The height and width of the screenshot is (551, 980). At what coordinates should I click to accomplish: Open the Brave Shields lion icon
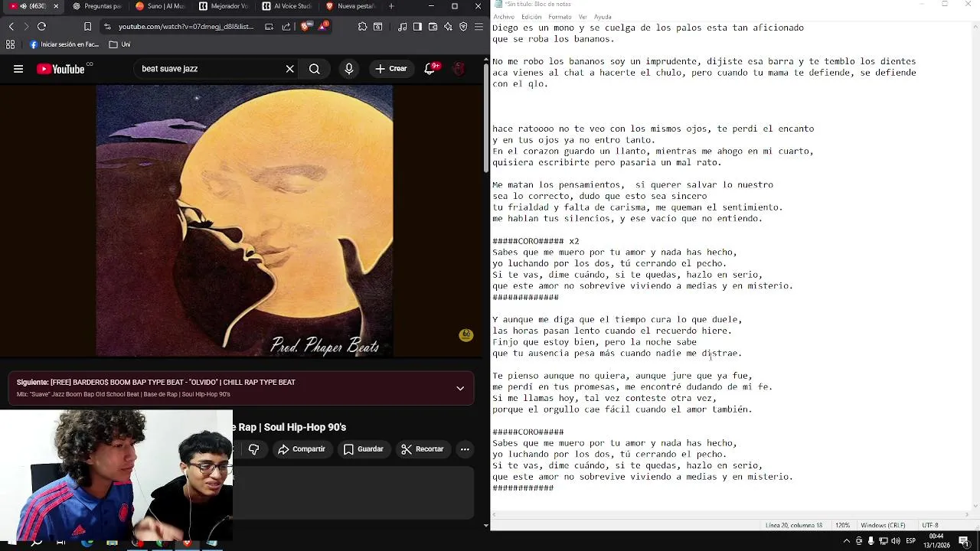coord(306,27)
